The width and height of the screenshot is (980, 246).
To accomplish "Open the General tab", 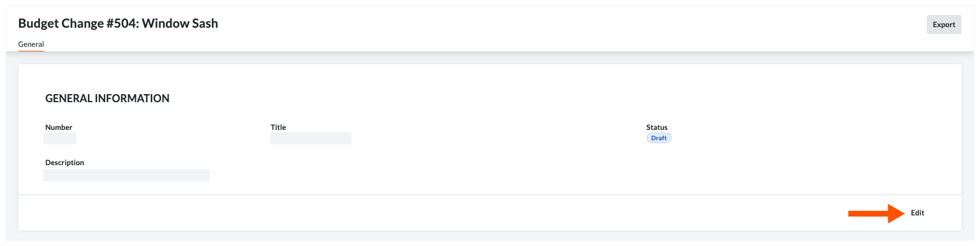I will coord(31,44).
